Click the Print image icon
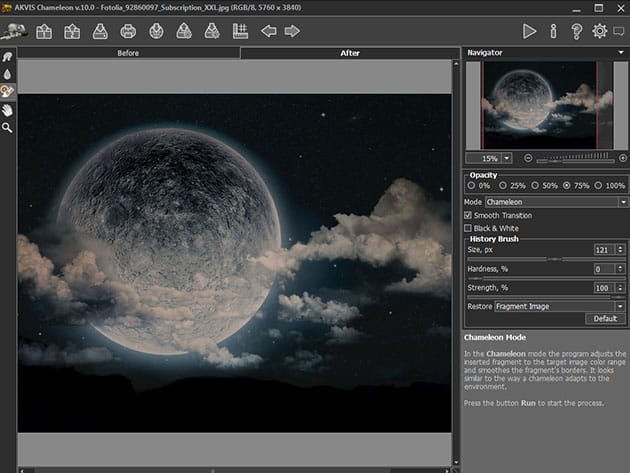Image resolution: width=630 pixels, height=473 pixels. tap(128, 31)
